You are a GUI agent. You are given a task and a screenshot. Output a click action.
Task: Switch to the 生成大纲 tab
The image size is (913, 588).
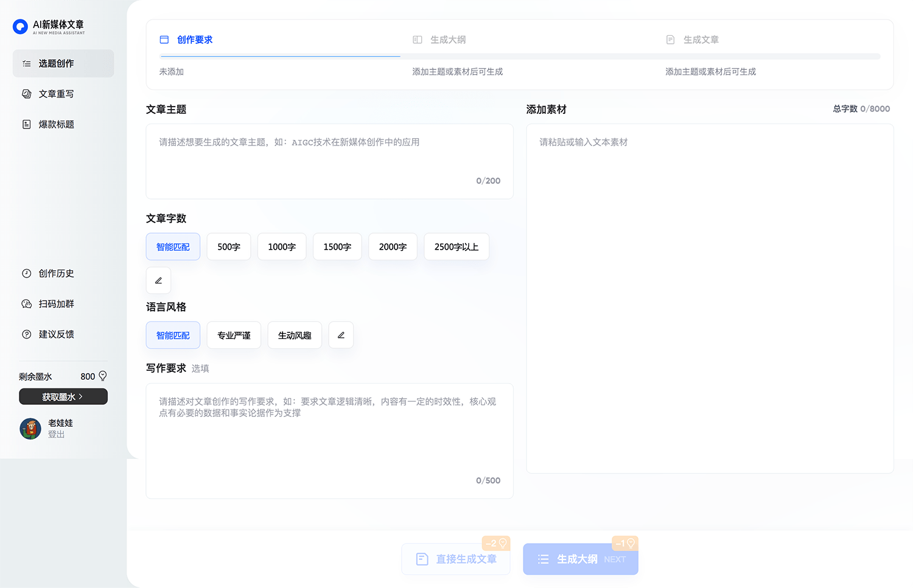tap(447, 40)
